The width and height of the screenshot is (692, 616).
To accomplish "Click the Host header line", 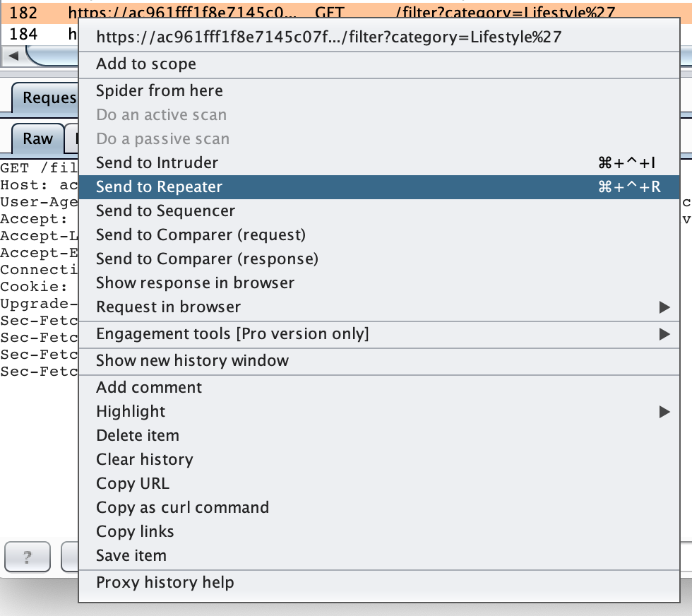I will pos(39,185).
